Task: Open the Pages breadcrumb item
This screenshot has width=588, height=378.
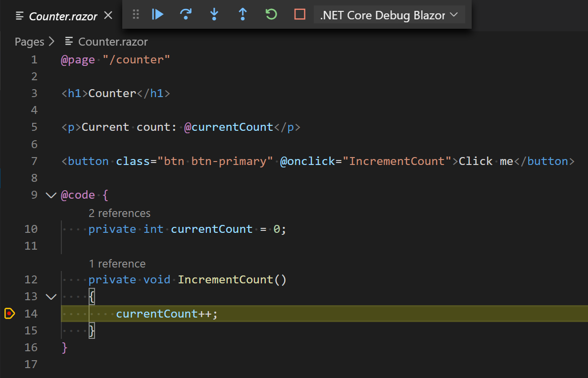Action: (x=29, y=42)
